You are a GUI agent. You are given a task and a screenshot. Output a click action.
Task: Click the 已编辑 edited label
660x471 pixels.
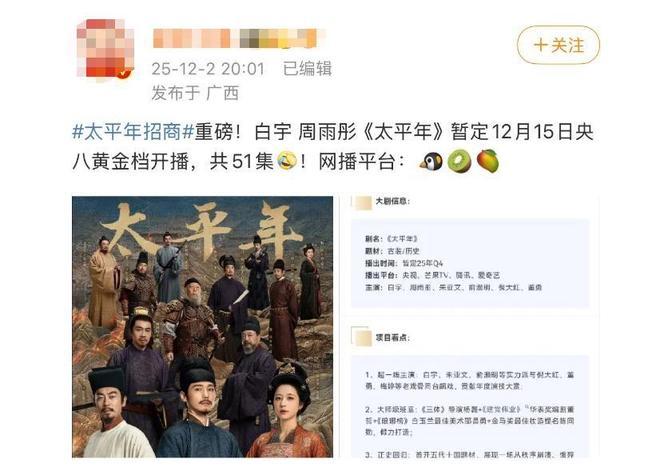(x=307, y=69)
